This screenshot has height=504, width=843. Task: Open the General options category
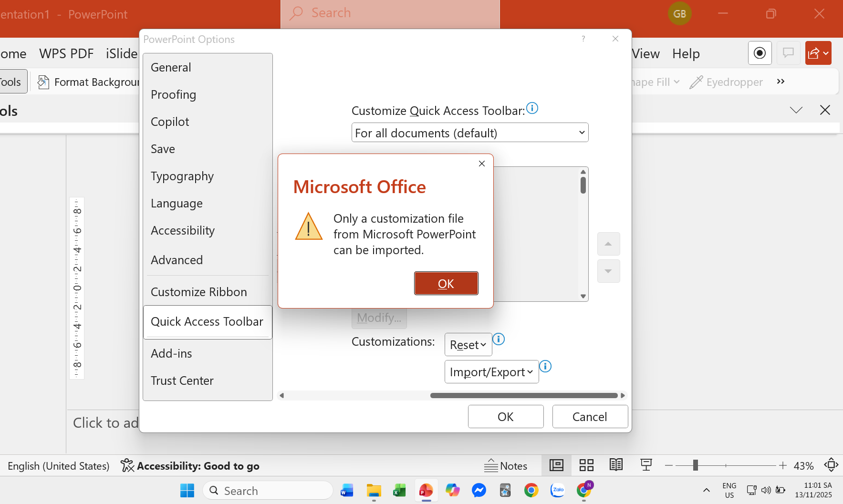coord(208,67)
